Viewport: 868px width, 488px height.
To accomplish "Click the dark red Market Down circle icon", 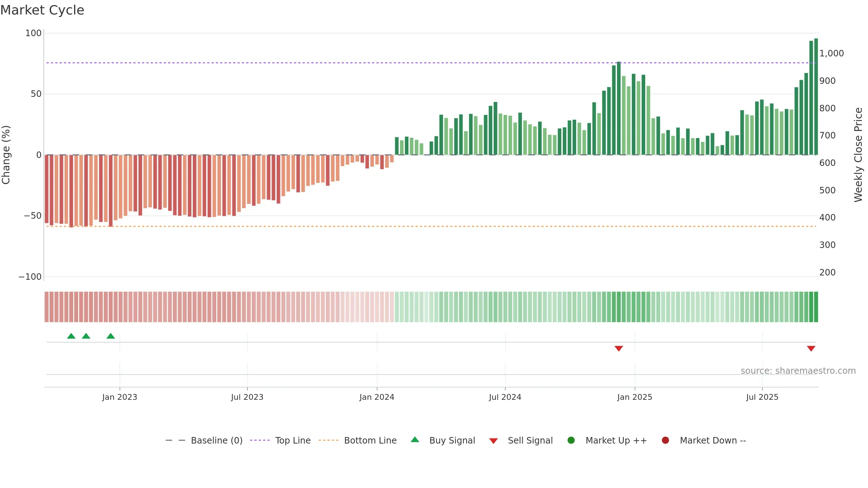I will 665,440.
